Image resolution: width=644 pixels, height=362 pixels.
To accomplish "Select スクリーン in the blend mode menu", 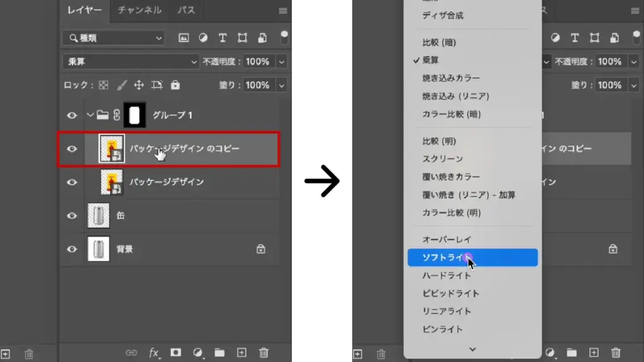I will (x=442, y=159).
